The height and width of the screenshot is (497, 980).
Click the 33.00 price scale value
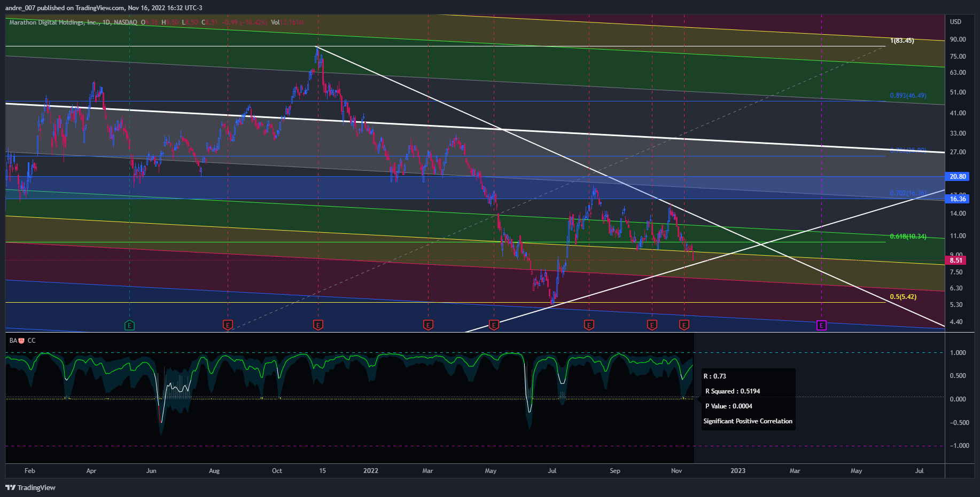(958, 133)
